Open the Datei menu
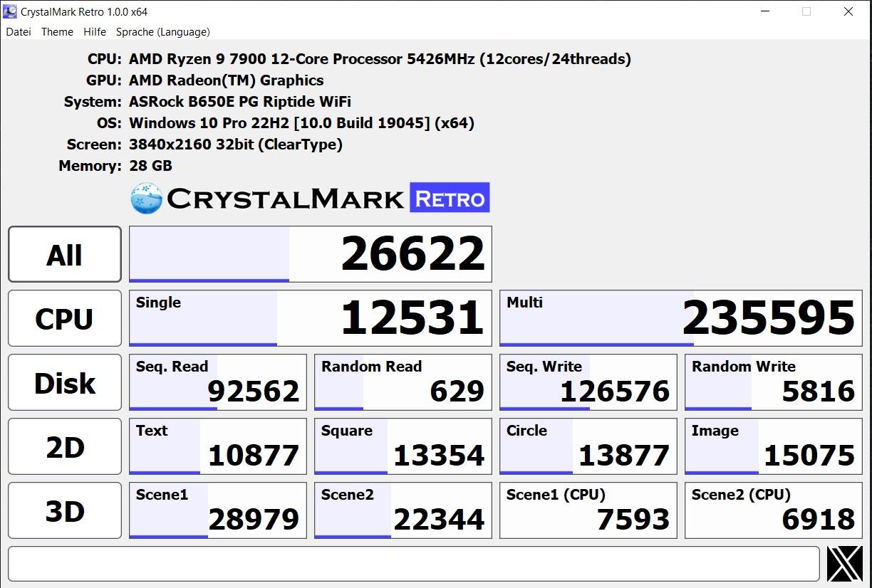This screenshot has width=872, height=588. click(19, 32)
